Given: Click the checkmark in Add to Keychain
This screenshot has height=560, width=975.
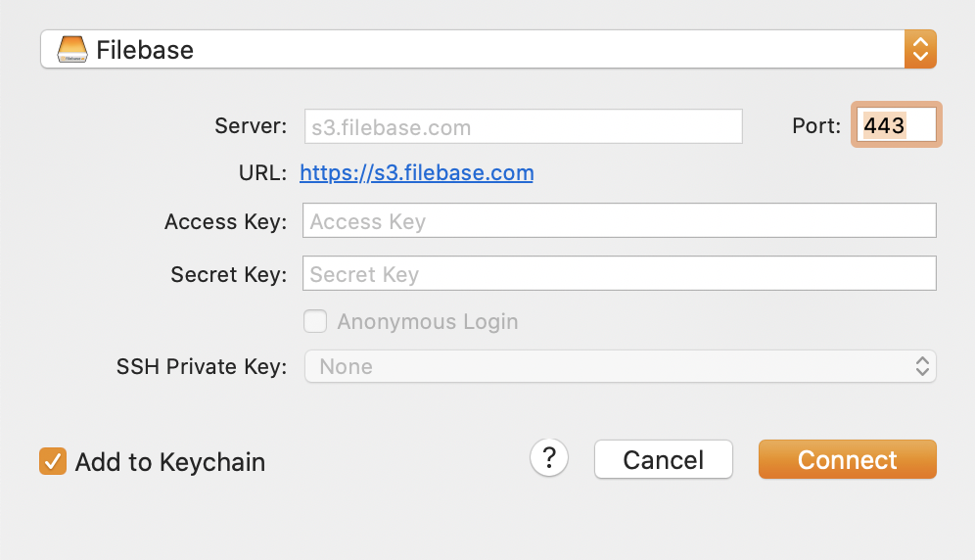Looking at the screenshot, I should 53,461.
